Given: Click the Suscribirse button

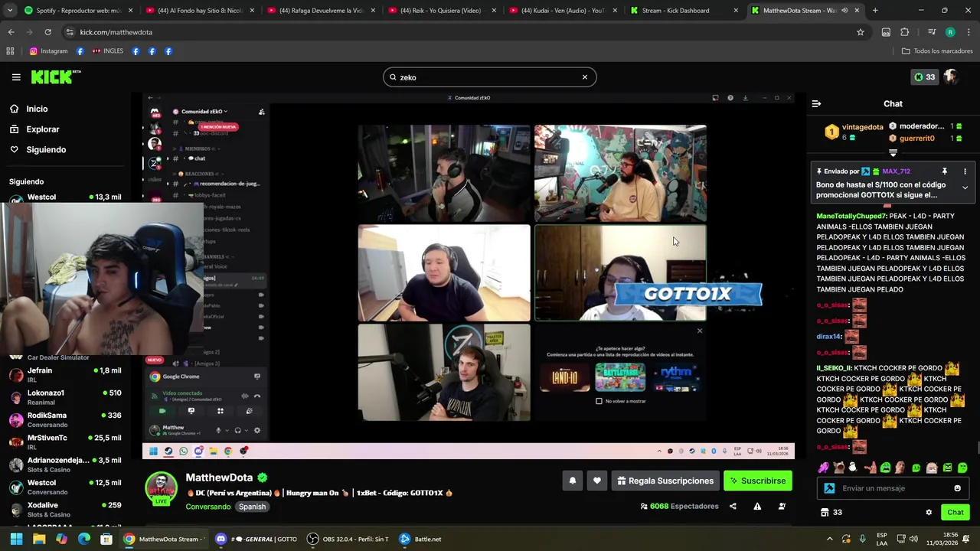Looking at the screenshot, I should 758,481.
